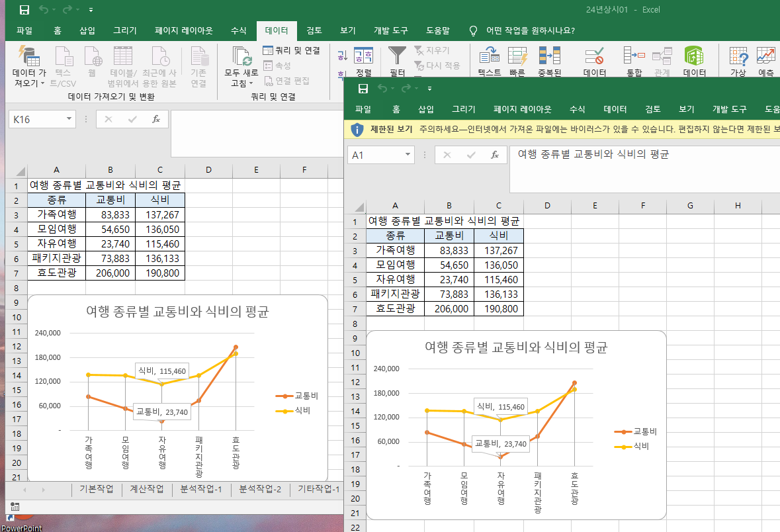Click 쿼리 및 연결 button in ribbon
This screenshot has width=780, height=532.
[x=291, y=50]
